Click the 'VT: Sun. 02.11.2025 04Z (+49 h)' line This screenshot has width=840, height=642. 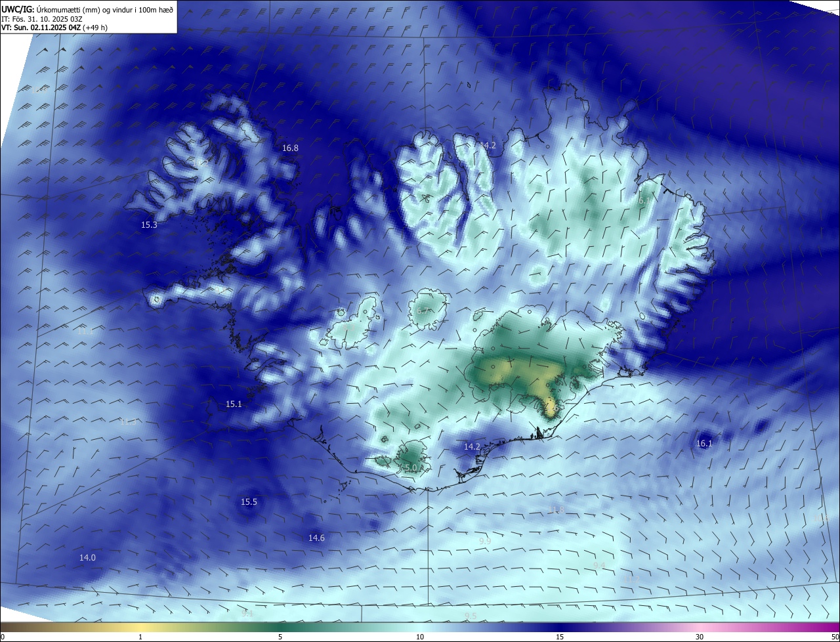(54, 28)
